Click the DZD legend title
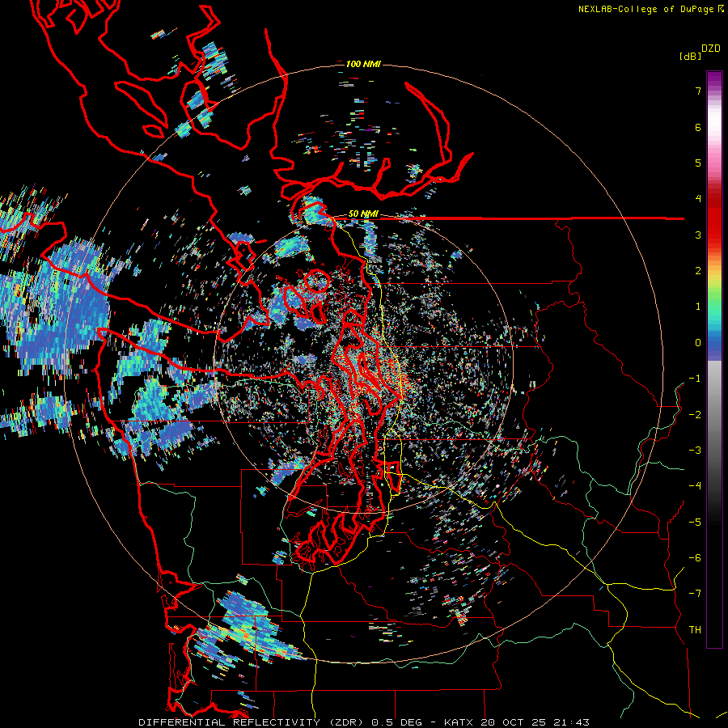The height and width of the screenshot is (728, 728). pyautogui.click(x=711, y=49)
